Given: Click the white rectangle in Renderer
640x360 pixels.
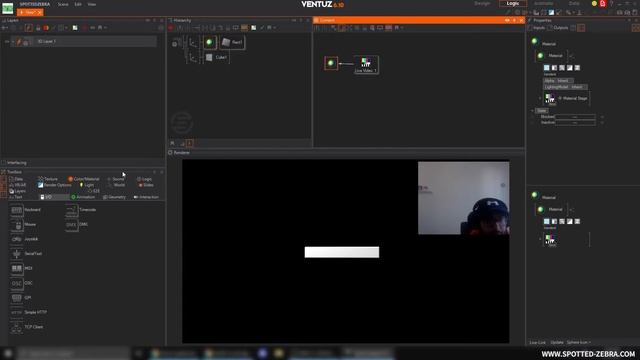Looking at the screenshot, I should (342, 252).
